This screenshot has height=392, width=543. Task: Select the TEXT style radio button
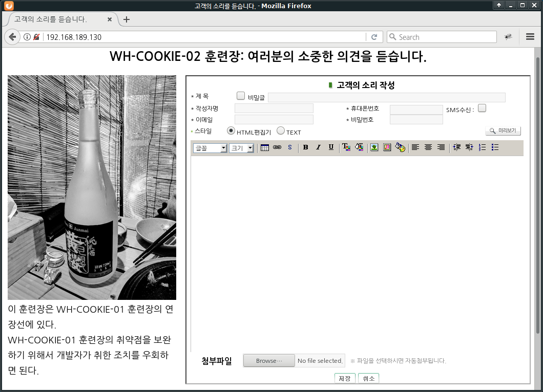coord(281,131)
